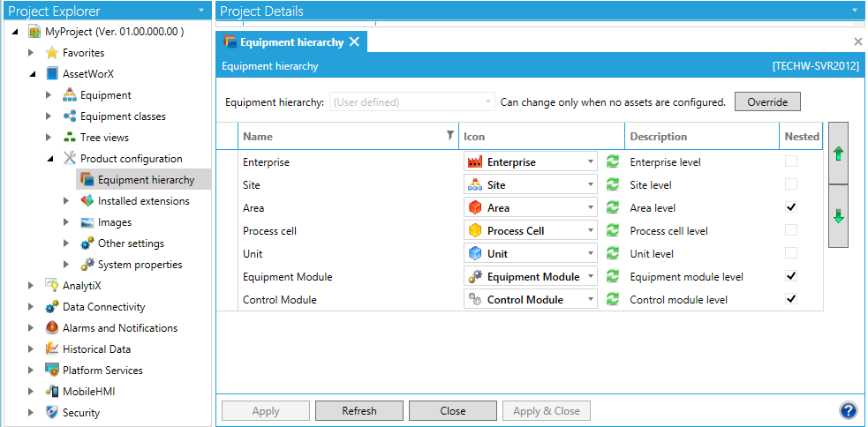868x427 pixels.
Task: Open the Site icon dropdown
Action: (590, 185)
